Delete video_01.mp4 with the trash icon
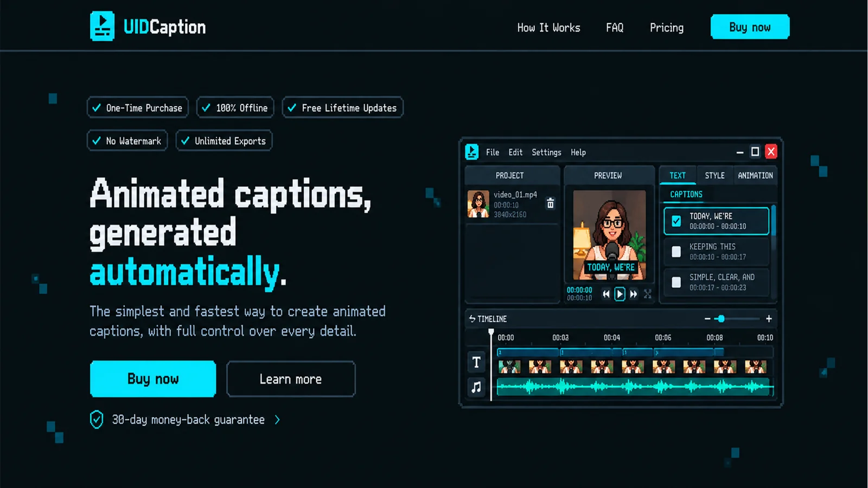The width and height of the screenshot is (868, 488). pos(550,203)
